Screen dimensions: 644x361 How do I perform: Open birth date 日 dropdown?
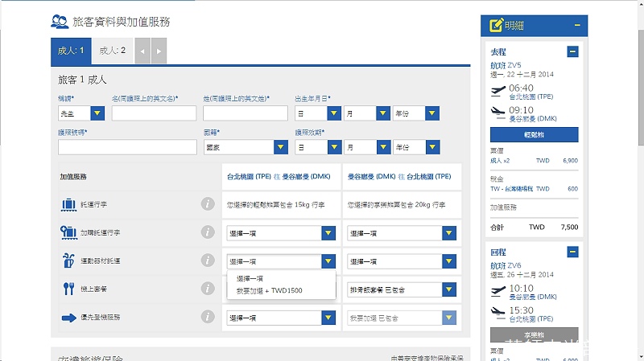[318, 113]
